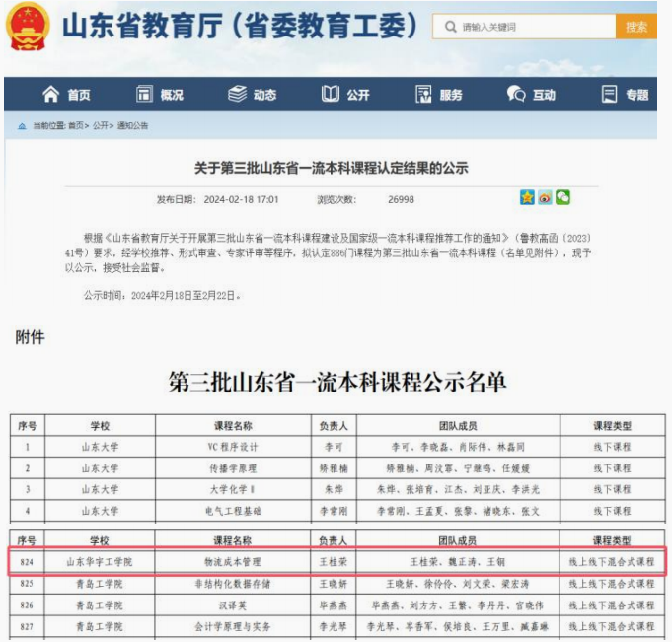Click the 负责人 cell 王桂荣
Screen dimensions: 672x642
333,562
